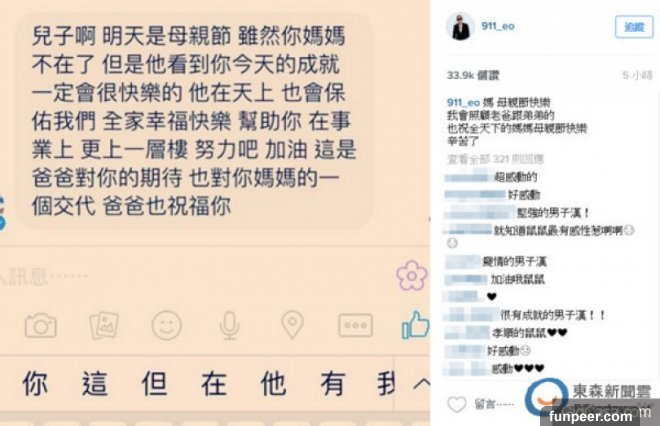Click the 留言 comment input field

coord(495,404)
